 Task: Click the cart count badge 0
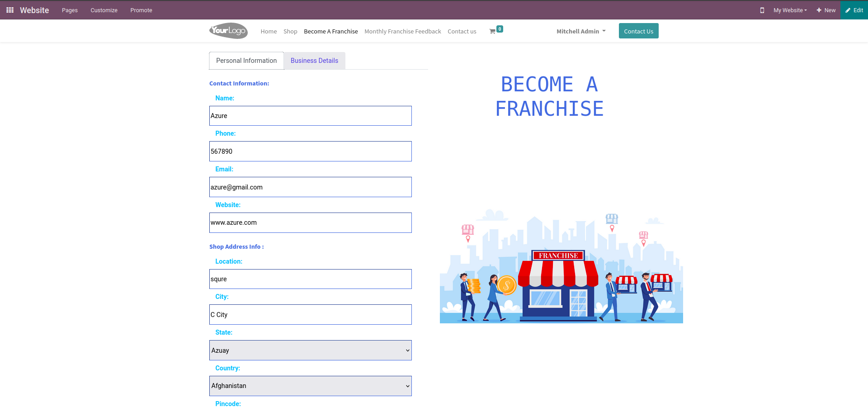(x=500, y=29)
